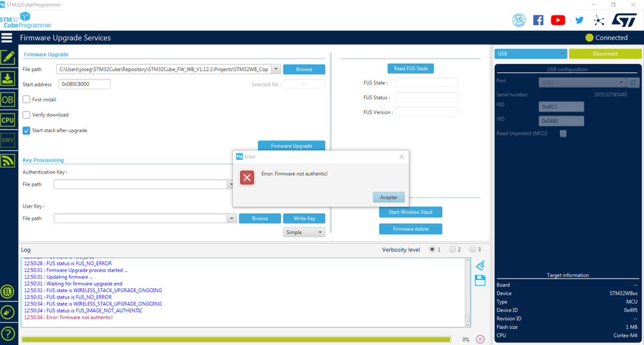644x345 pixels.
Task: Open the CPU panel
Action: [8, 120]
